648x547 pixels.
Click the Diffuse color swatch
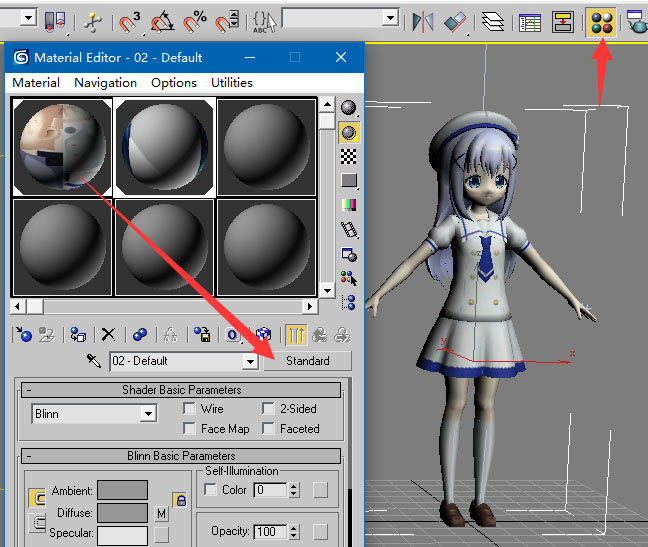pos(122,512)
